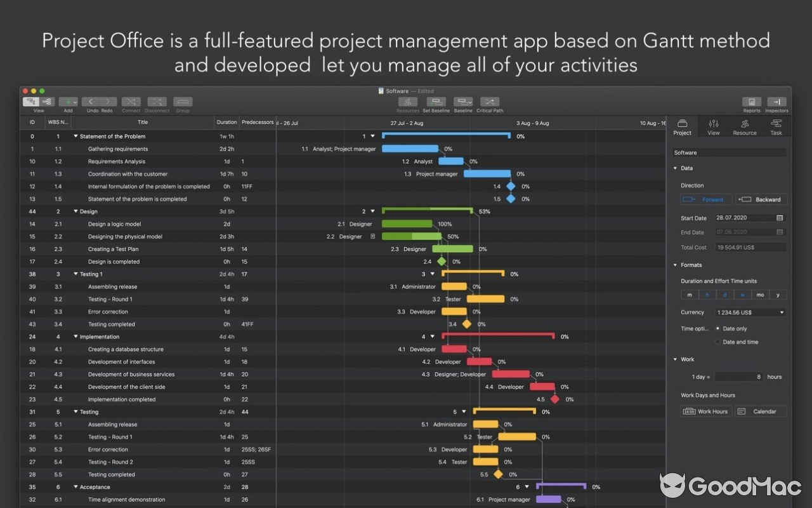Switch to the Resource inspector tab
Viewport: 812px width, 508px height.
click(744, 126)
